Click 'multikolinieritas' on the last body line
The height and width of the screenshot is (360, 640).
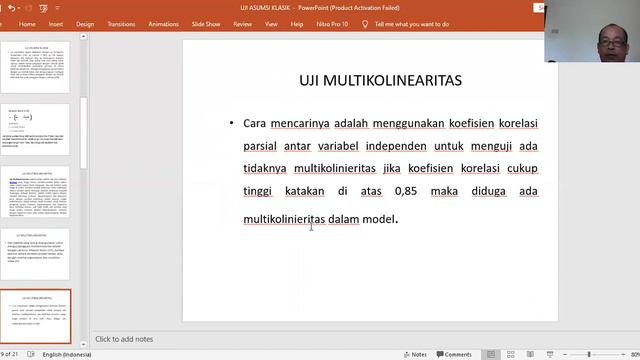tap(284, 219)
